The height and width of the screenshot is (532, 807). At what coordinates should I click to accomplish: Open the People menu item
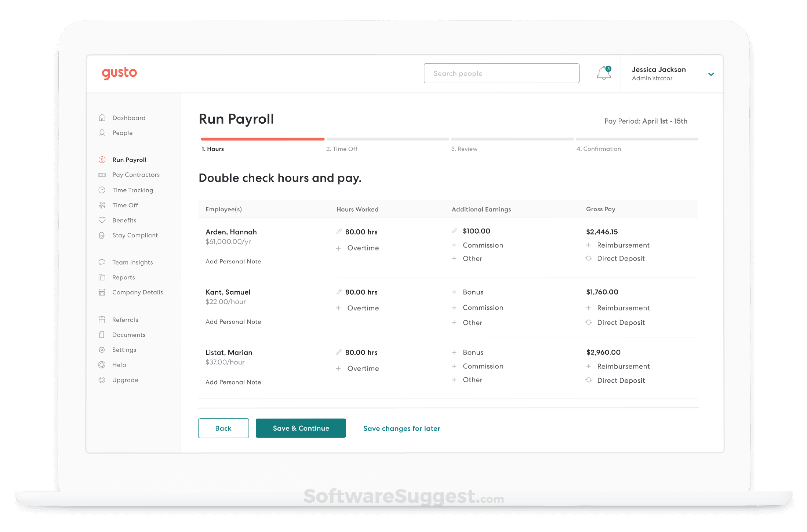pos(123,133)
